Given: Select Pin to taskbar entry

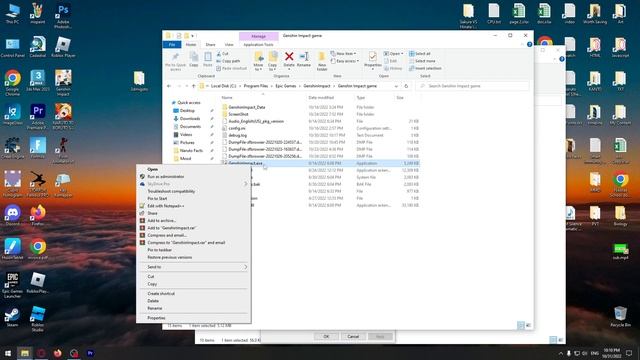Looking at the screenshot, I should [x=160, y=250].
